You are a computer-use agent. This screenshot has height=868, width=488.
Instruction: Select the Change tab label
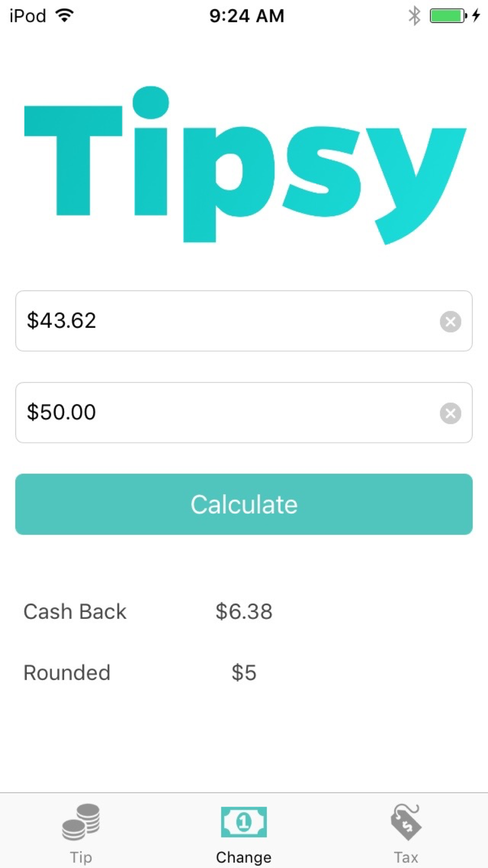click(x=244, y=857)
